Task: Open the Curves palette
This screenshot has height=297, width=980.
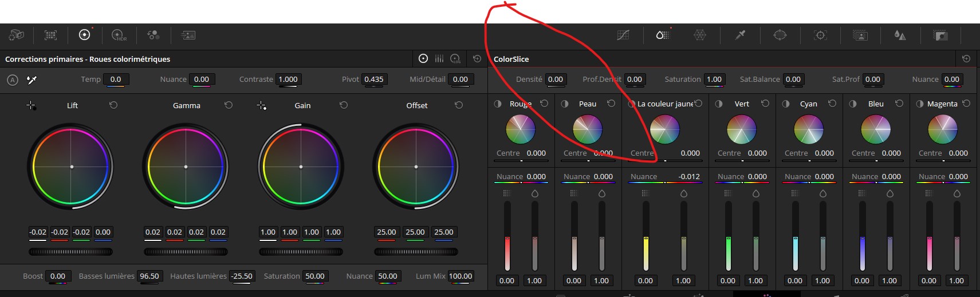Action: point(623,35)
